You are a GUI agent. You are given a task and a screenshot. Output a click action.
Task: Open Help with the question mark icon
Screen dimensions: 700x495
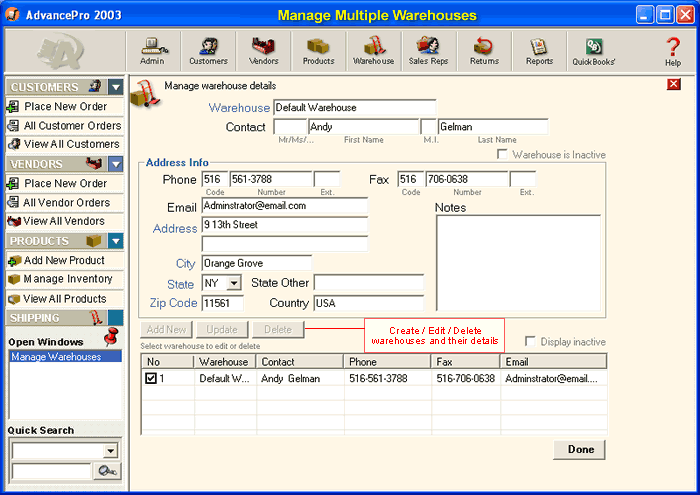click(x=673, y=52)
